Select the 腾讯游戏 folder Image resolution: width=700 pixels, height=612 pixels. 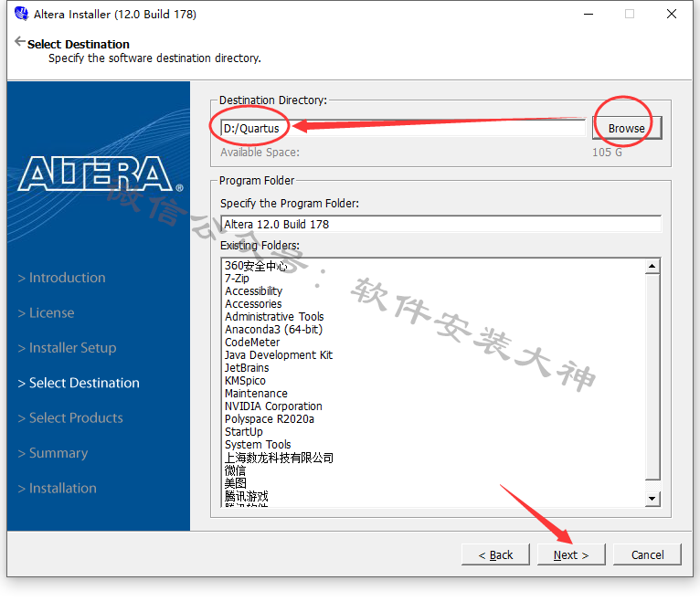(x=247, y=496)
